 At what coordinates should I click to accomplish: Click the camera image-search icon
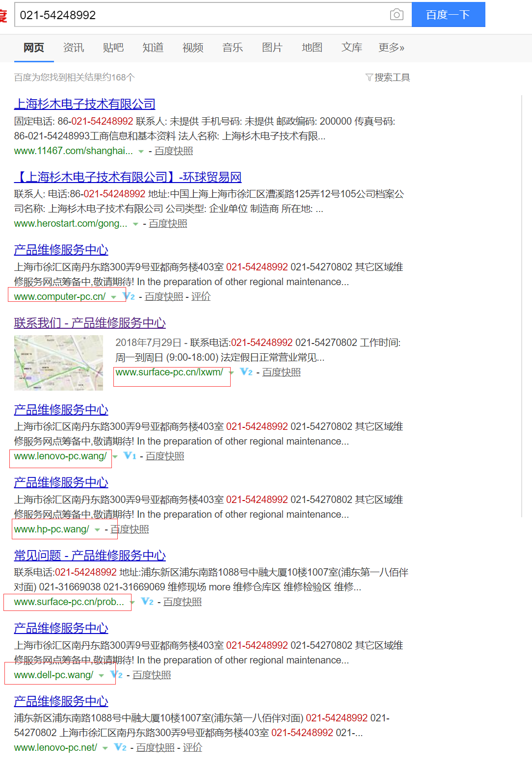tap(397, 15)
